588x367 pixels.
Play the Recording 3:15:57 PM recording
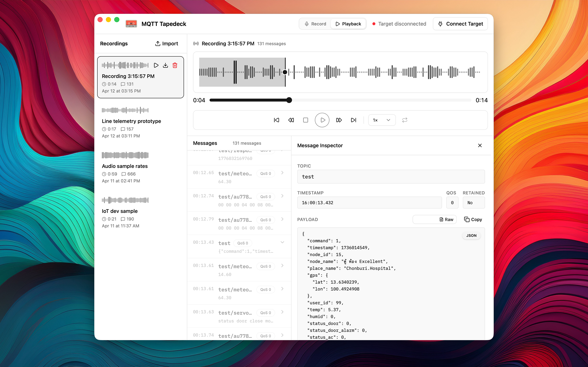point(156,65)
